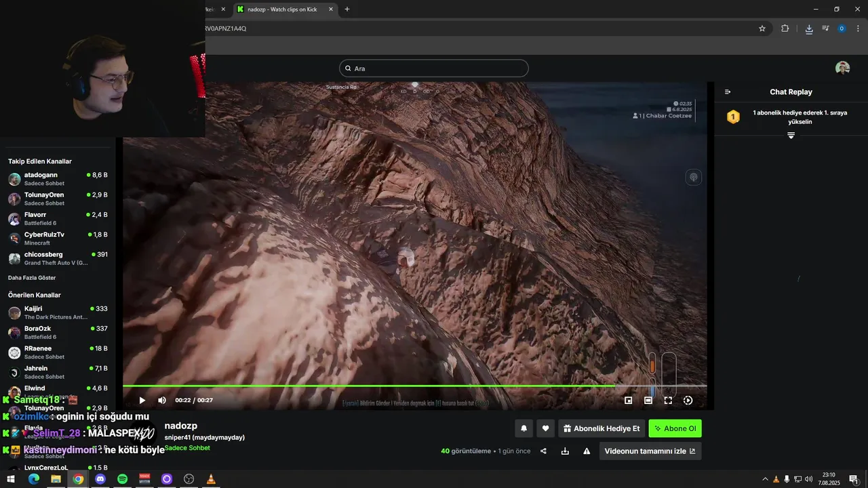868x488 pixels.
Task: Toggle picture-in-picture mode on the player
Action: [x=628, y=401]
